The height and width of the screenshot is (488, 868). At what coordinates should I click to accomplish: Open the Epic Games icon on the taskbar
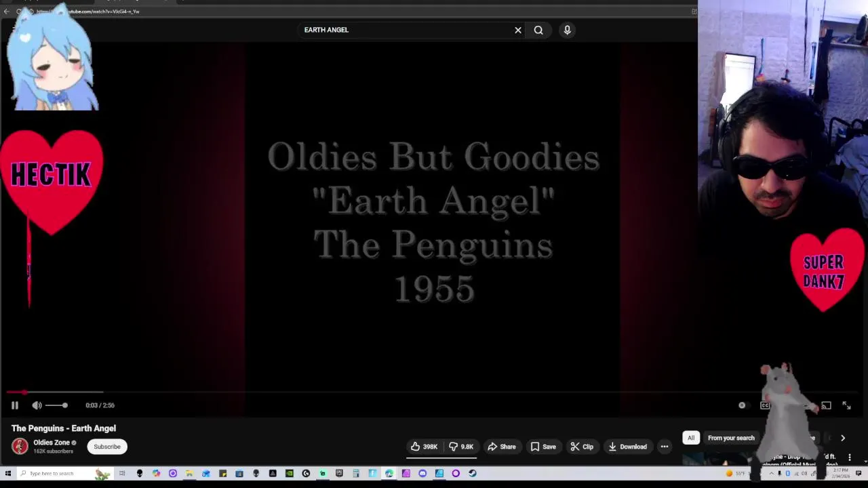tap(339, 473)
